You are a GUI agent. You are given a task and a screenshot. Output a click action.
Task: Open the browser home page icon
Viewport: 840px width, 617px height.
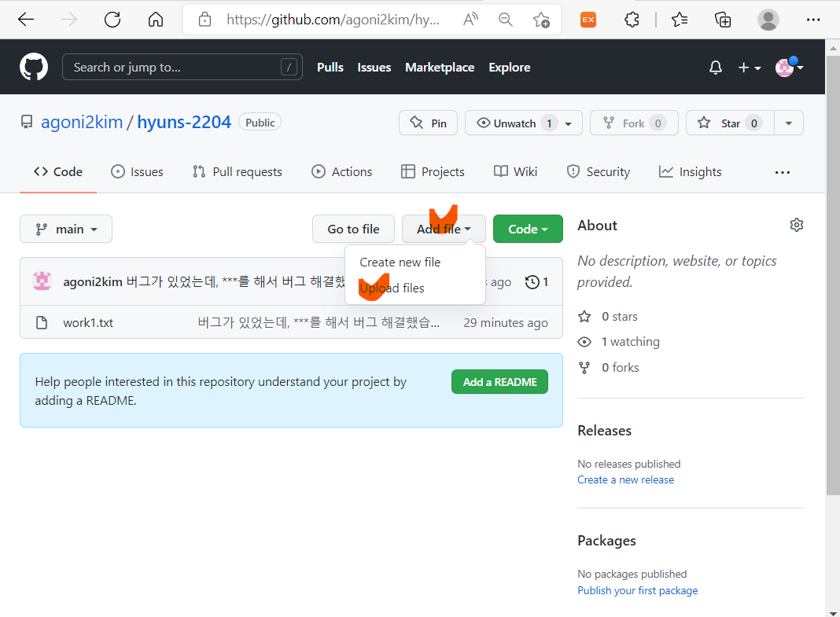tap(156, 20)
